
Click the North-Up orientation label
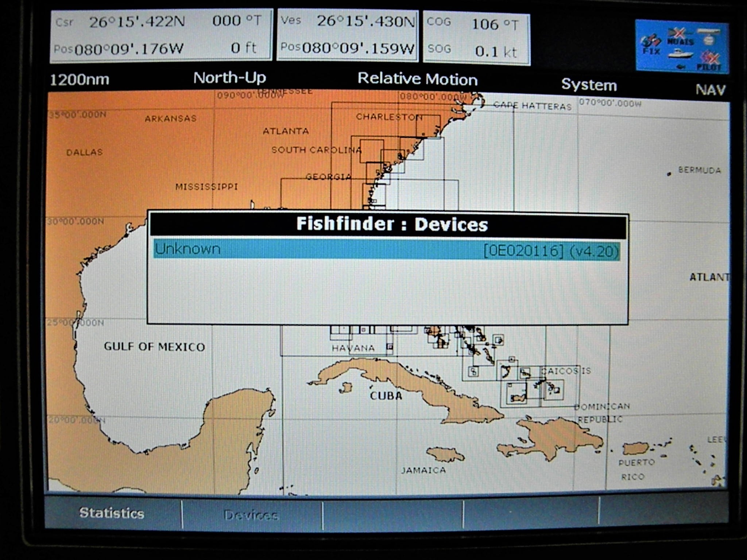point(230,78)
